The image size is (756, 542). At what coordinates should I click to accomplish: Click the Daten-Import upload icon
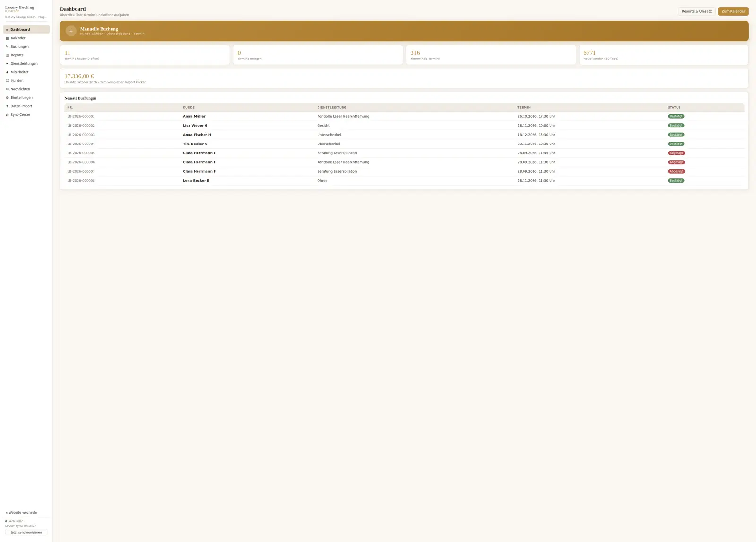(x=7, y=106)
